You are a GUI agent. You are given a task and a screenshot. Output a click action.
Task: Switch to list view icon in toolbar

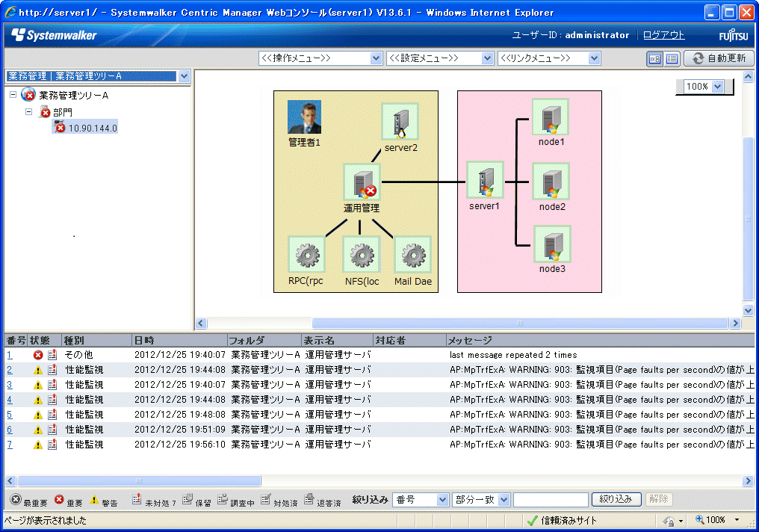coord(672,58)
